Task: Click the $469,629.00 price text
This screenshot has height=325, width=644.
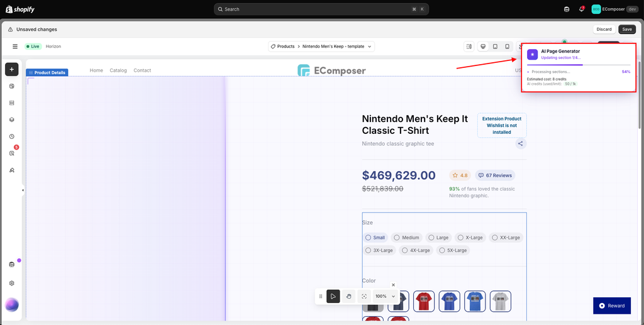Action: tap(398, 175)
